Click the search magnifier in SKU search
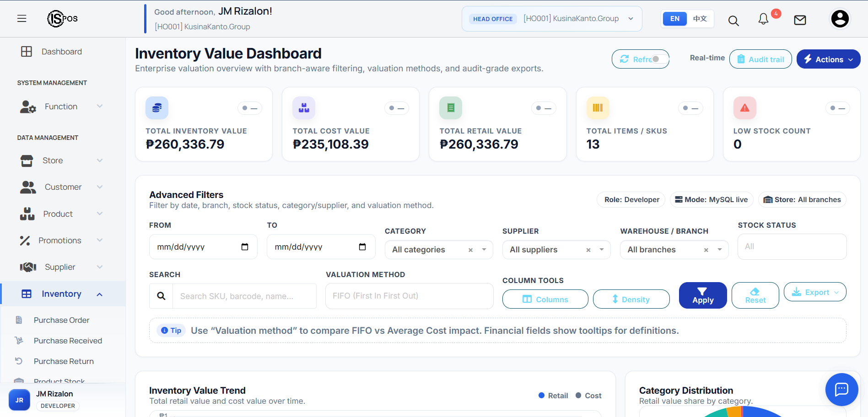The image size is (868, 417). 161,296
